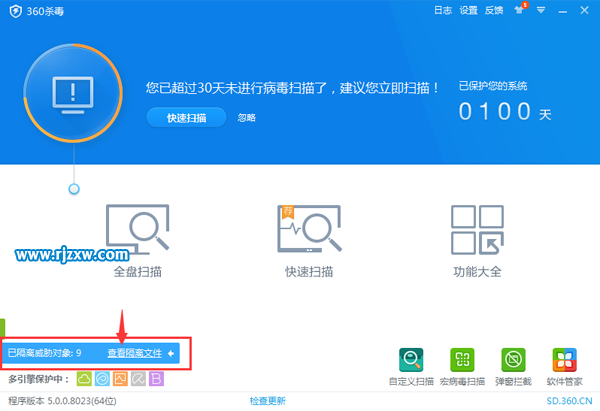Visit the SD.360.CN link
The height and width of the screenshot is (411, 600).
click(x=569, y=401)
